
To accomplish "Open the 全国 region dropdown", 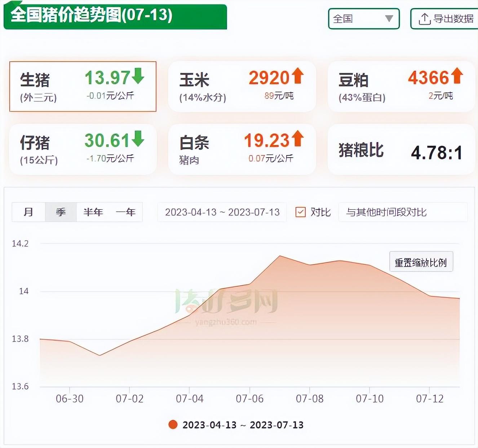I will [x=364, y=19].
